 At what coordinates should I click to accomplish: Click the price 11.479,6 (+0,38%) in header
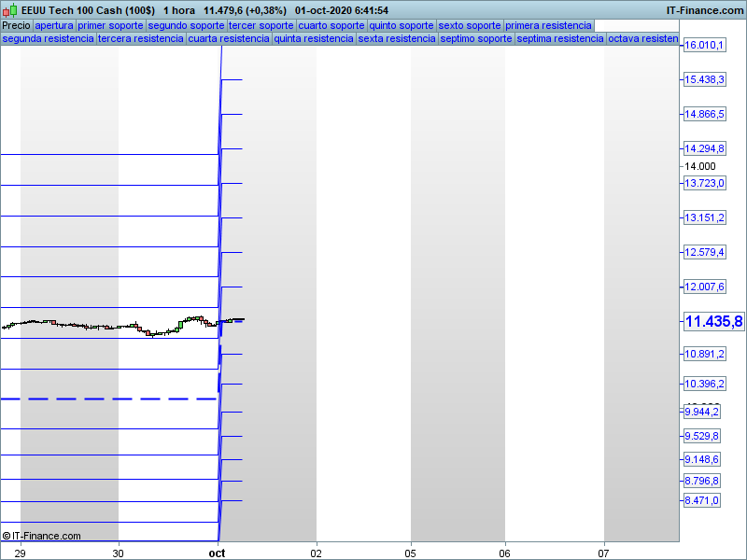tap(246, 10)
